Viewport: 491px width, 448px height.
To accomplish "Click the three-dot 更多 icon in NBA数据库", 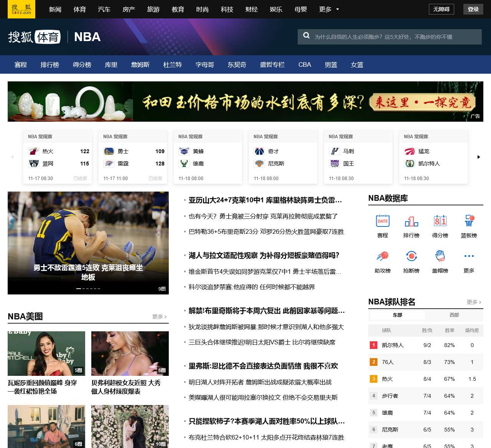I will [469, 256].
